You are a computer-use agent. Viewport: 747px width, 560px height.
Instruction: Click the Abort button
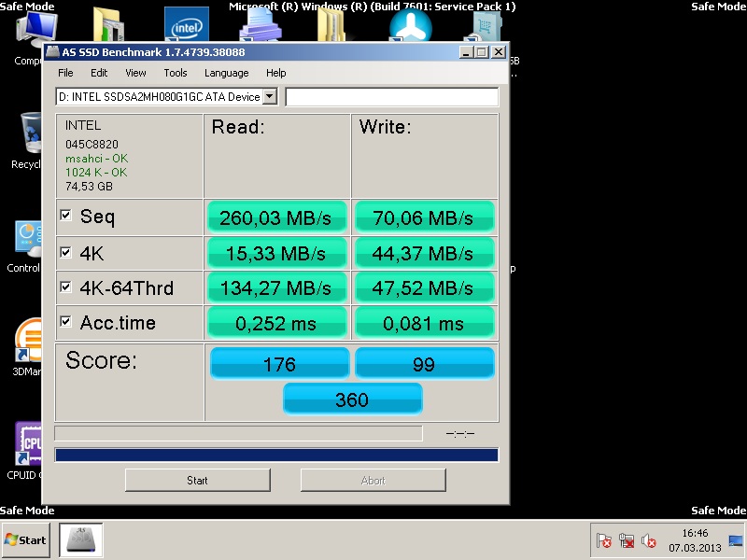tap(373, 480)
